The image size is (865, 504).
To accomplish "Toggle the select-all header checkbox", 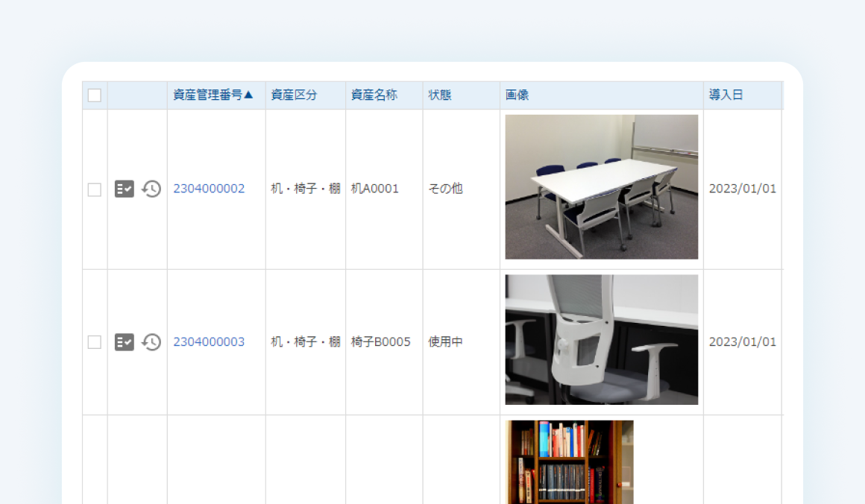I will [95, 95].
